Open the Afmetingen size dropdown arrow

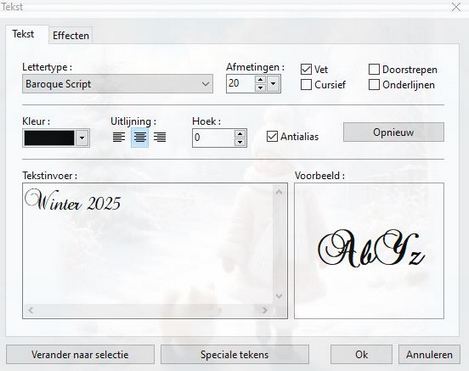point(273,83)
